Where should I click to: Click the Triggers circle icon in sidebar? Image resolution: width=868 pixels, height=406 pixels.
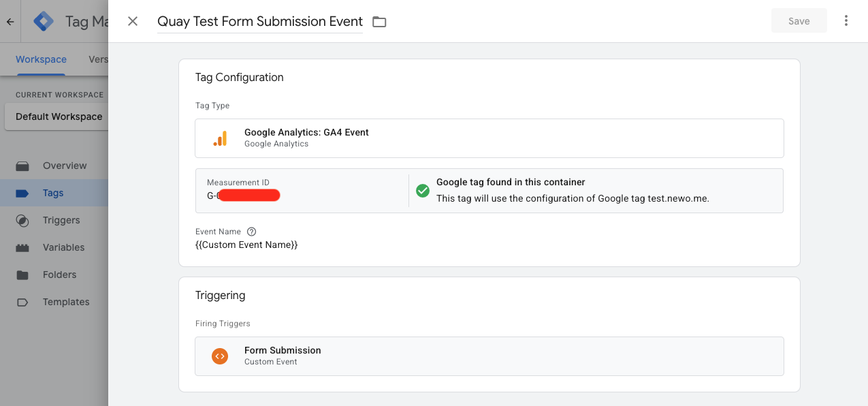click(22, 221)
